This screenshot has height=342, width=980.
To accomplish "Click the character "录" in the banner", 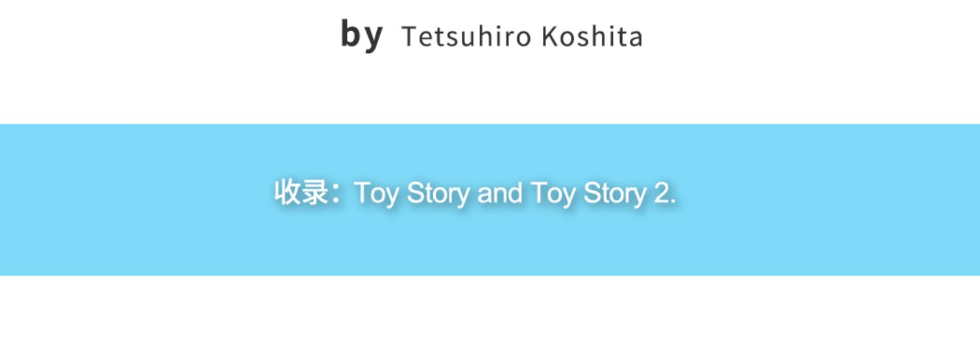I will 316,193.
